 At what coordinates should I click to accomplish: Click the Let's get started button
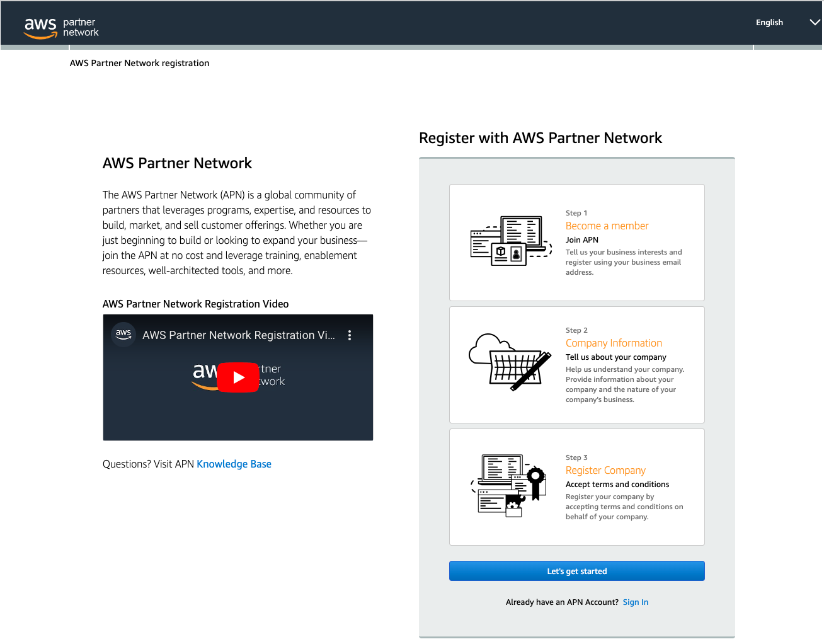pos(576,571)
